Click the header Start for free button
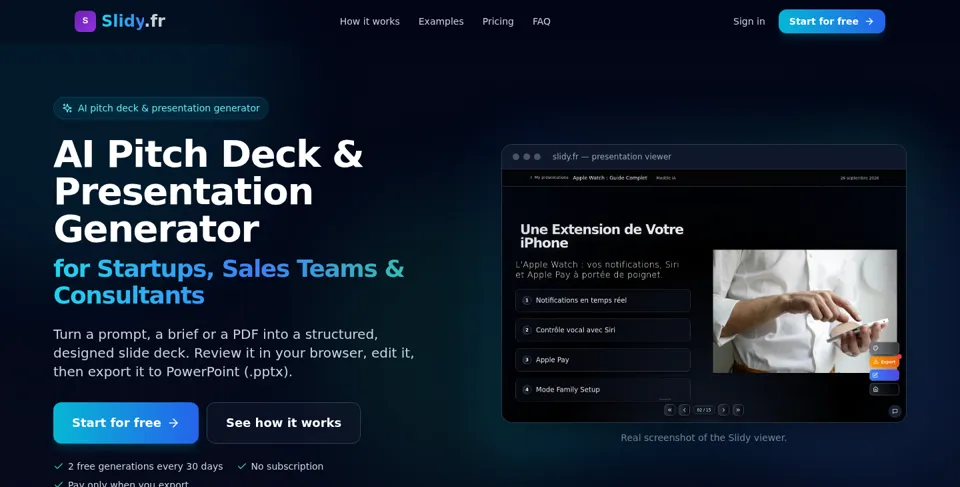960x487 pixels. click(831, 21)
